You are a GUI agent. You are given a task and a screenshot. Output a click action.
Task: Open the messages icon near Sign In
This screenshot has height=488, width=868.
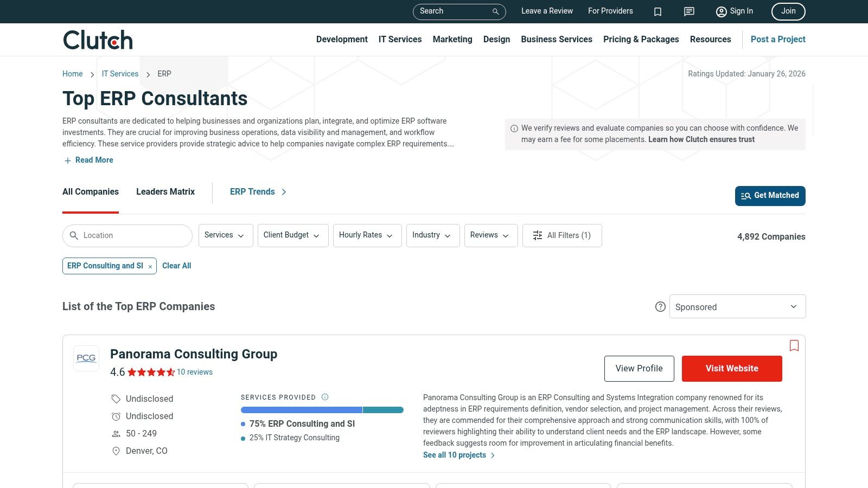688,11
